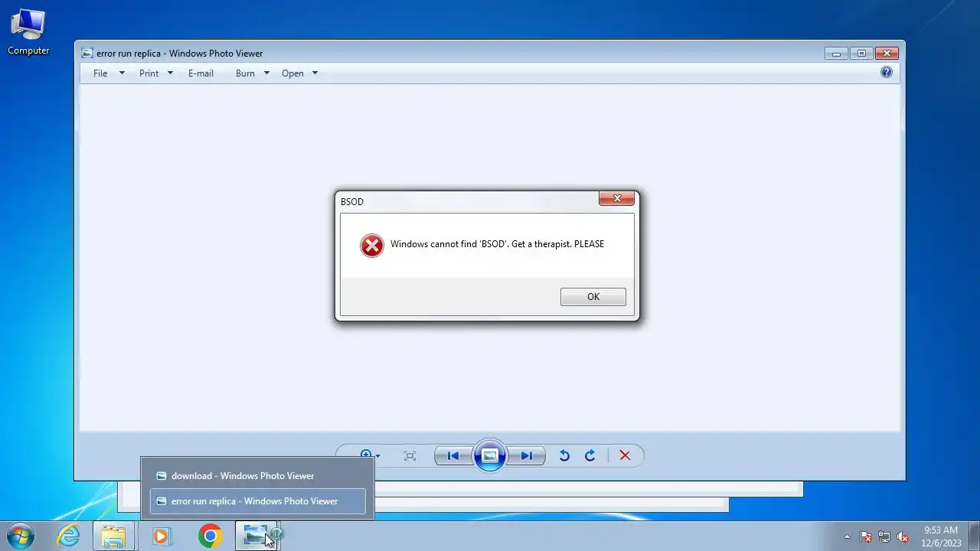Delete the current photo
The image size is (980, 551).
[625, 455]
